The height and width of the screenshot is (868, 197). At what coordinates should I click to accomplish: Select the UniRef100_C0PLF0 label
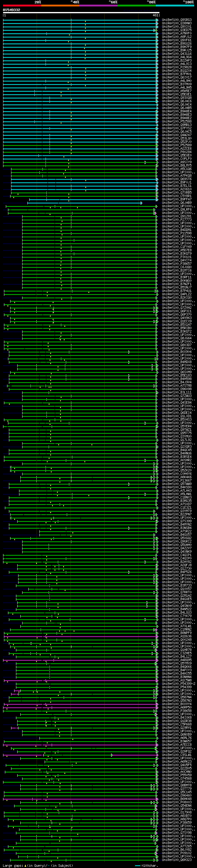pyautogui.click(x=177, y=159)
